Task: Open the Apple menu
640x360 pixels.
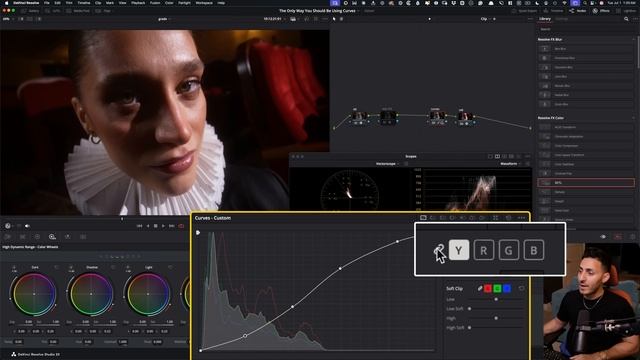Action: (x=7, y=3)
